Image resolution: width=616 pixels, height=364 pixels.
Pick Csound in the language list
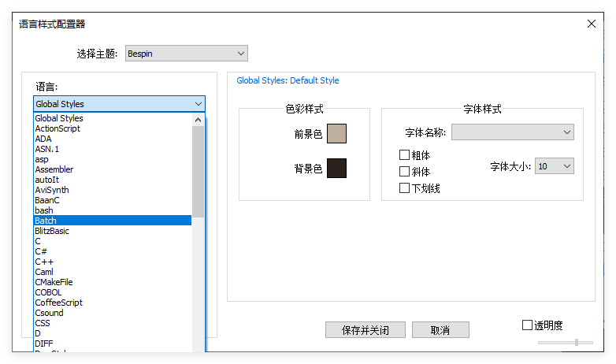113,313
